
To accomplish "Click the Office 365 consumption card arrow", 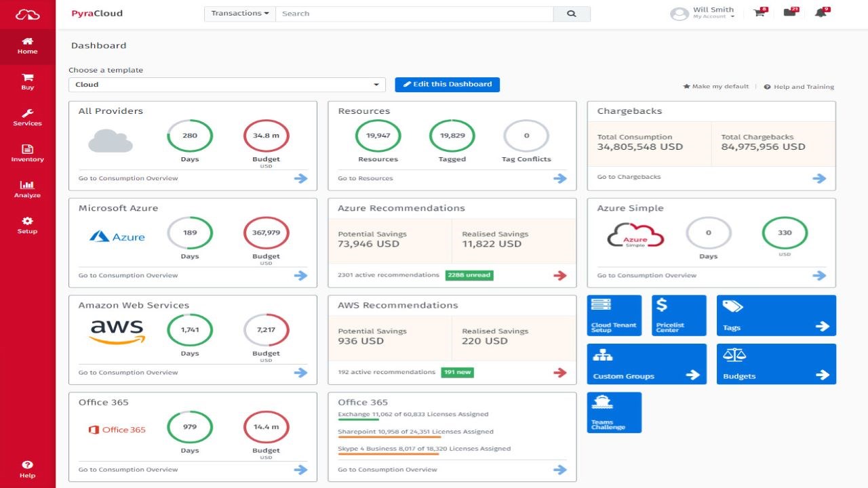I will coord(300,469).
